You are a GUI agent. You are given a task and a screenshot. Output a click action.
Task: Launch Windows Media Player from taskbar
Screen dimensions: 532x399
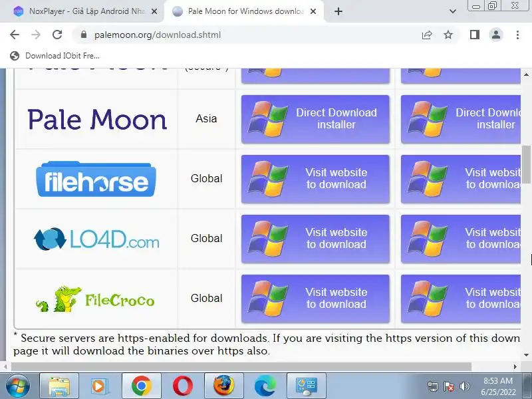coord(100,386)
